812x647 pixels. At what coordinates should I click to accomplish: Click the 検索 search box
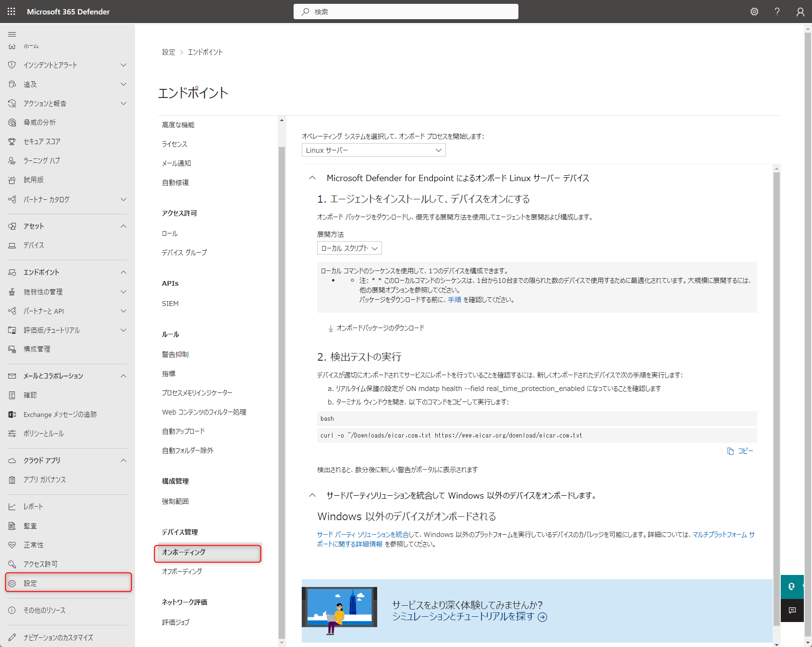coord(406,12)
